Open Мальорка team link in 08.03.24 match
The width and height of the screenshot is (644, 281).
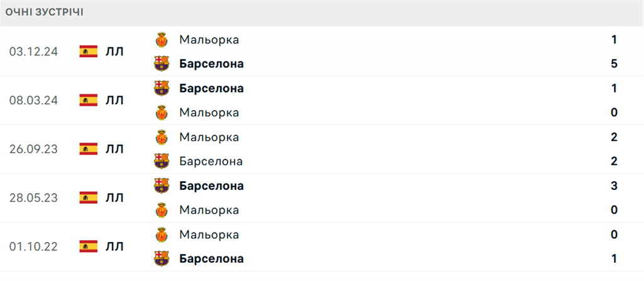[209, 113]
